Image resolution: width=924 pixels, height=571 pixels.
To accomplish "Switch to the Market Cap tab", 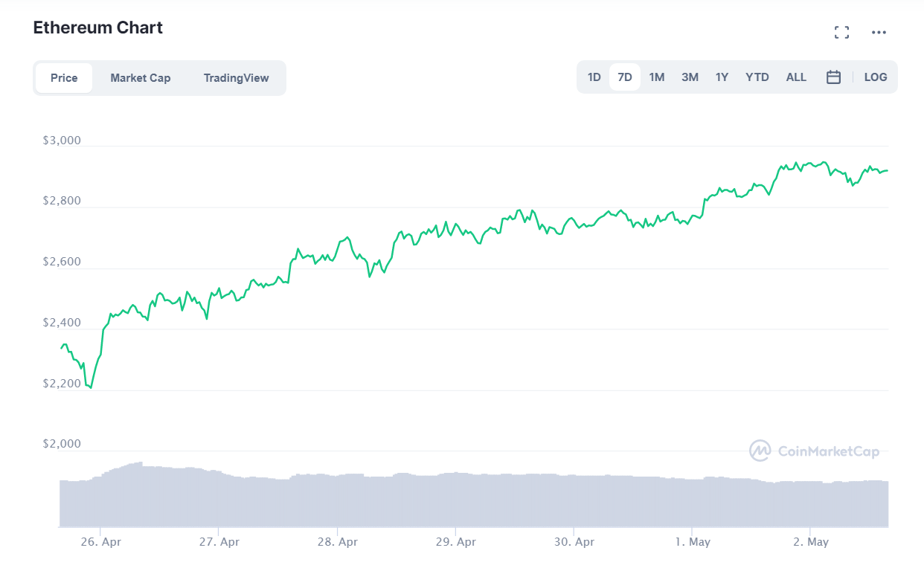I will point(140,77).
